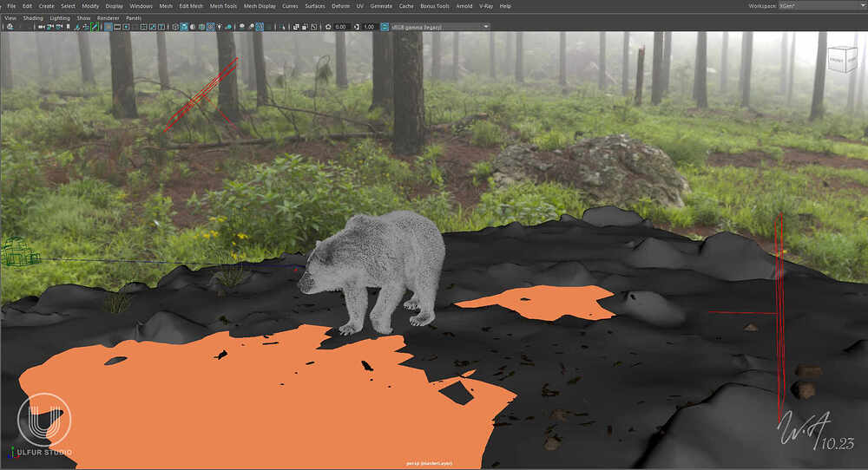The width and height of the screenshot is (868, 470).
Task: Switch viewport to Wireframe shading
Action: click(x=175, y=27)
